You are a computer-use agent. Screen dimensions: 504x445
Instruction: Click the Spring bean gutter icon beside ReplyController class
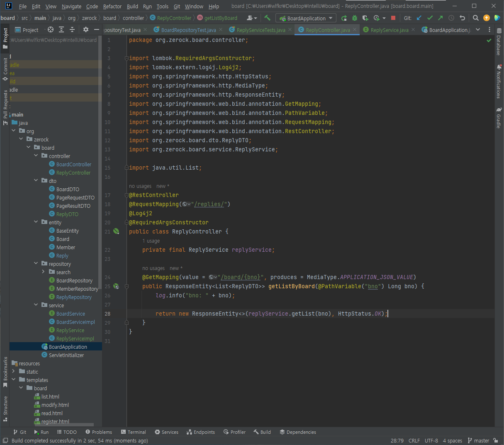point(116,231)
